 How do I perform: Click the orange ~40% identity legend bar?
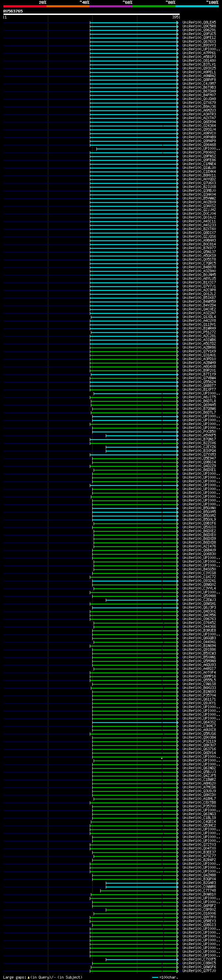68,6
